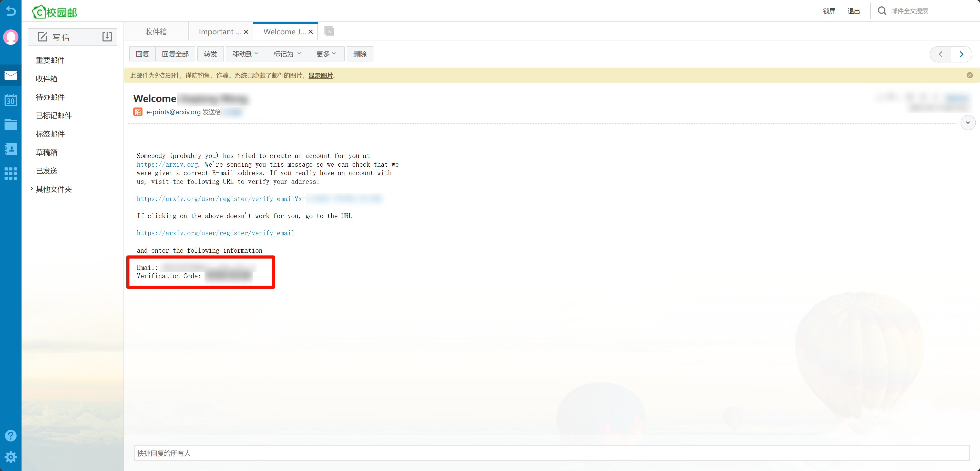Open the calendar icon in sidebar
Viewport: 980px width, 471px height.
[x=11, y=100]
